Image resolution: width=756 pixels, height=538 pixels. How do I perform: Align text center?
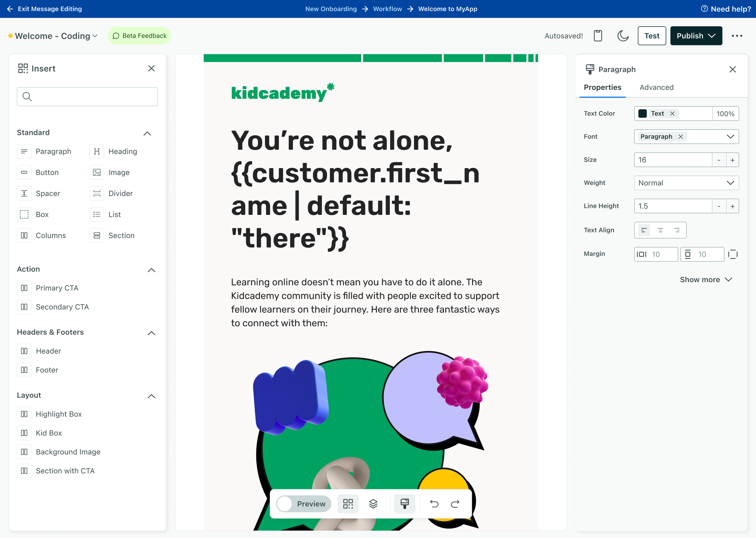[x=660, y=230]
